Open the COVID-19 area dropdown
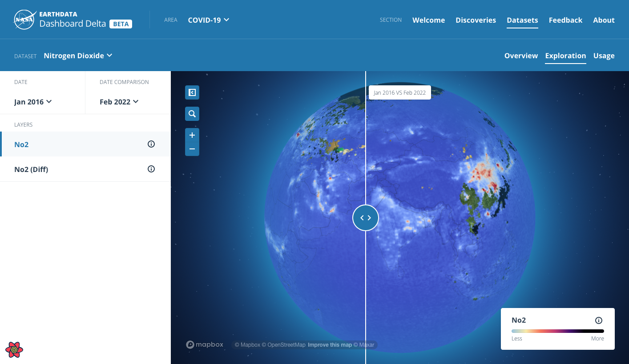 209,20
